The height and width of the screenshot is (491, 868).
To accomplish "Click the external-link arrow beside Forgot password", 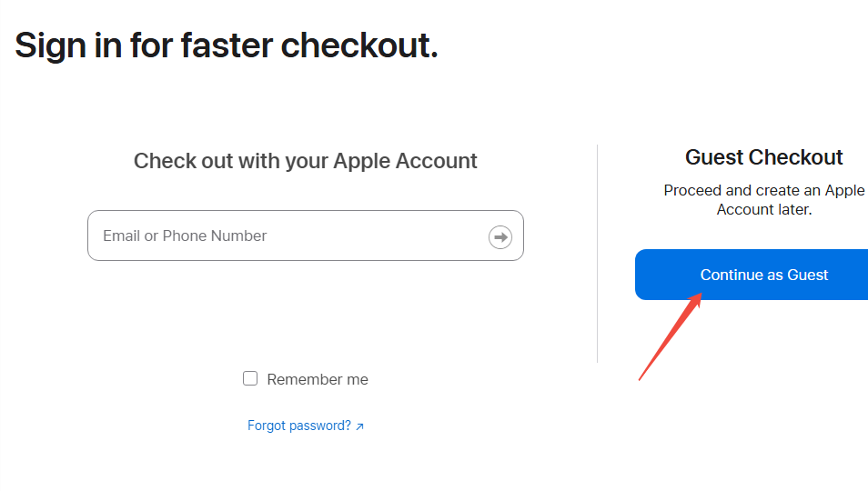I will (359, 426).
